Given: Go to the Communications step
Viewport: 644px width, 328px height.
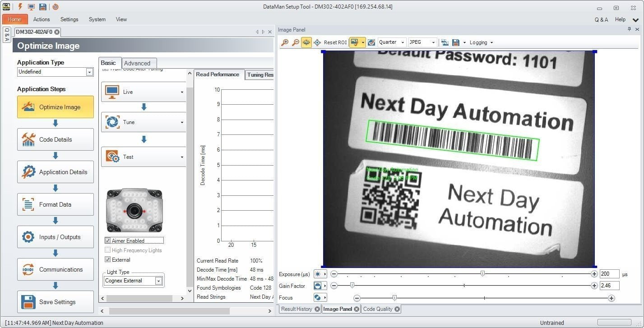Looking at the screenshot, I should tap(56, 269).
